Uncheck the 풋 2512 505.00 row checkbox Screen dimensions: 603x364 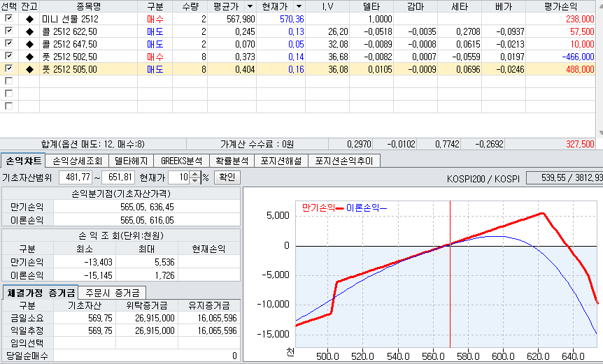8,69
